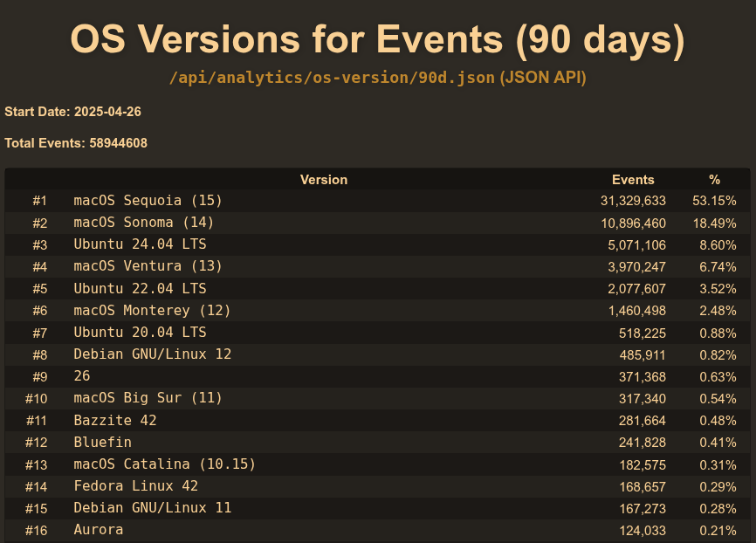Click the '%' column header

tap(715, 180)
